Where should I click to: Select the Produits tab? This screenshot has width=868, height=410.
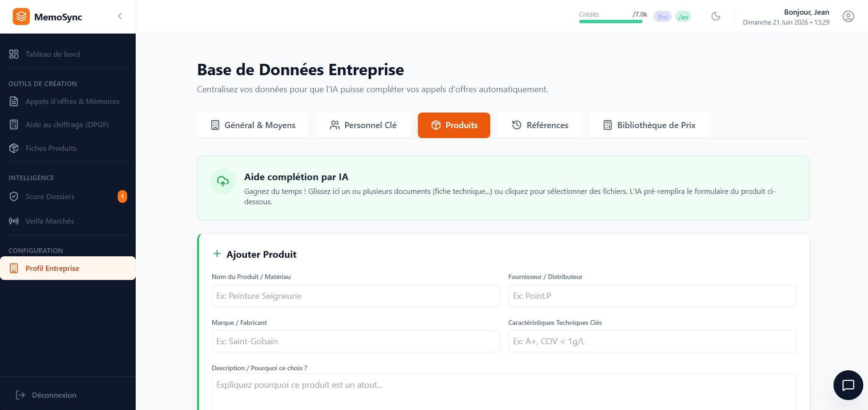point(454,125)
